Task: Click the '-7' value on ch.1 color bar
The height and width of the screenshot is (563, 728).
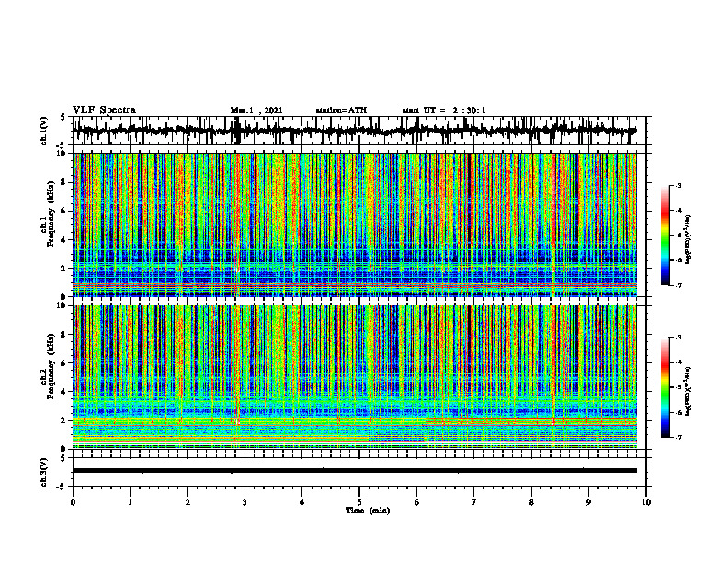Action: [x=678, y=285]
